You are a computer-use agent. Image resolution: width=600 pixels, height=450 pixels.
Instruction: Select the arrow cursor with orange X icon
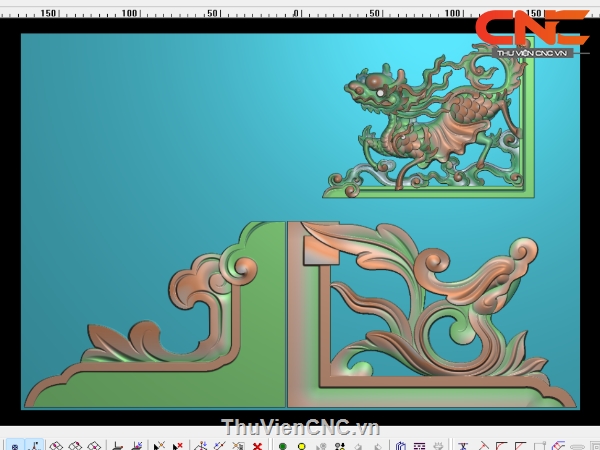[159, 445]
